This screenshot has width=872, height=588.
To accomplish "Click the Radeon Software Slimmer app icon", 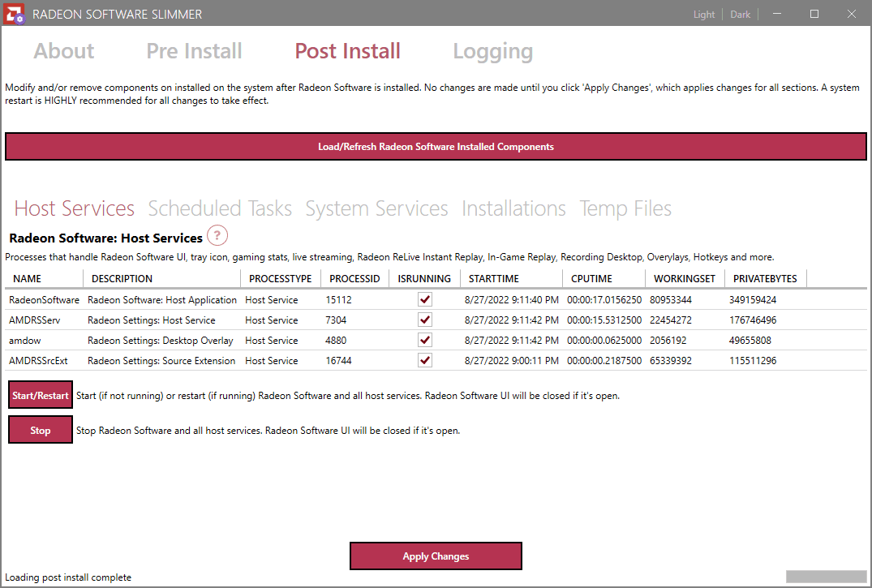I will (14, 14).
